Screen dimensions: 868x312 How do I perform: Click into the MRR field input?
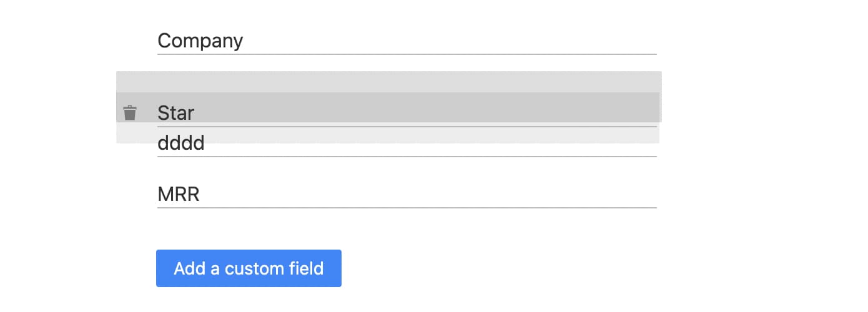tap(407, 194)
